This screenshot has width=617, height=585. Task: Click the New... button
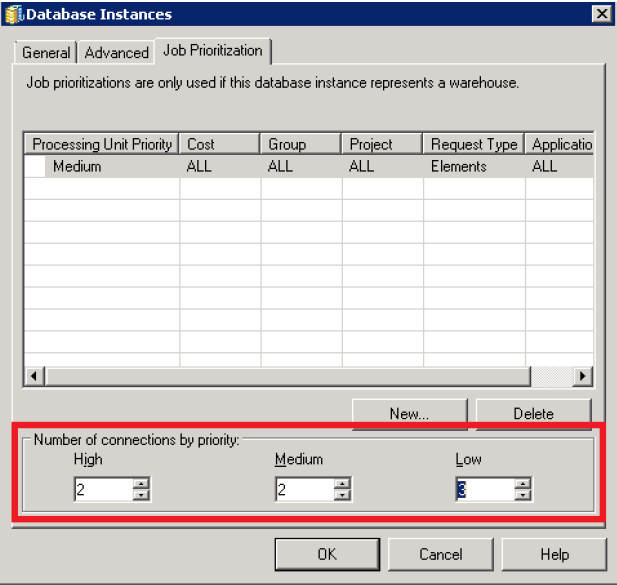point(410,414)
